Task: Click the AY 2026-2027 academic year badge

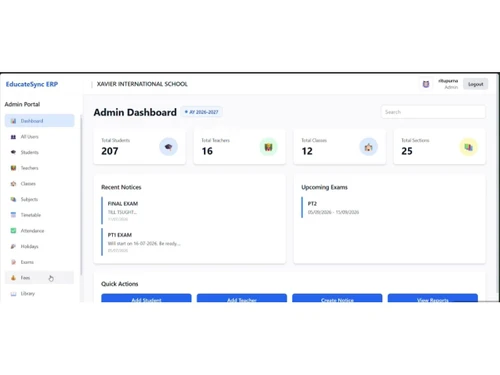Action: click(202, 112)
